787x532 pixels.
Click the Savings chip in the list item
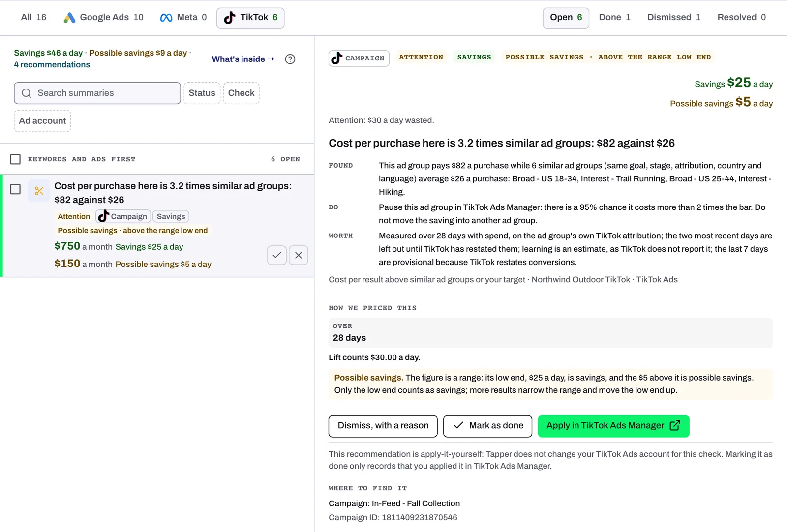171,216
